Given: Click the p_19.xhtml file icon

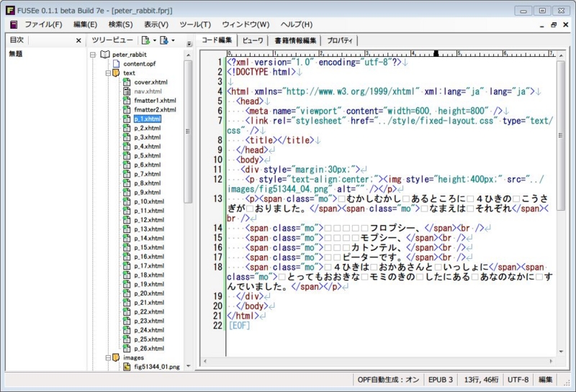Looking at the screenshot, I should (127, 284).
